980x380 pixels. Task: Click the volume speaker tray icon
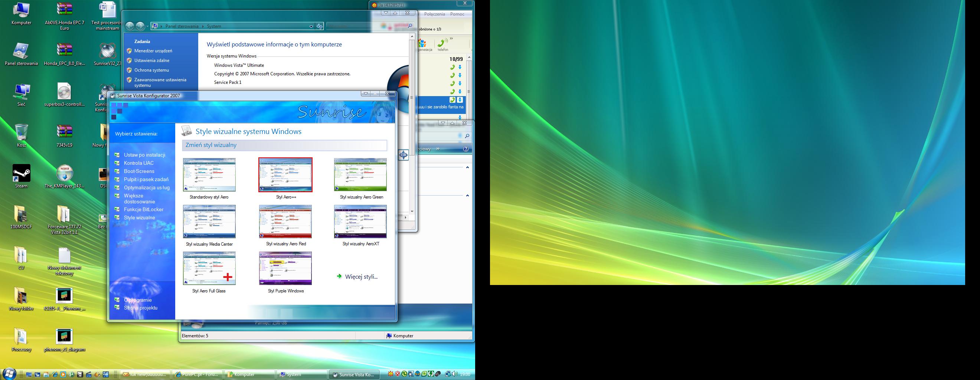pyautogui.click(x=455, y=374)
